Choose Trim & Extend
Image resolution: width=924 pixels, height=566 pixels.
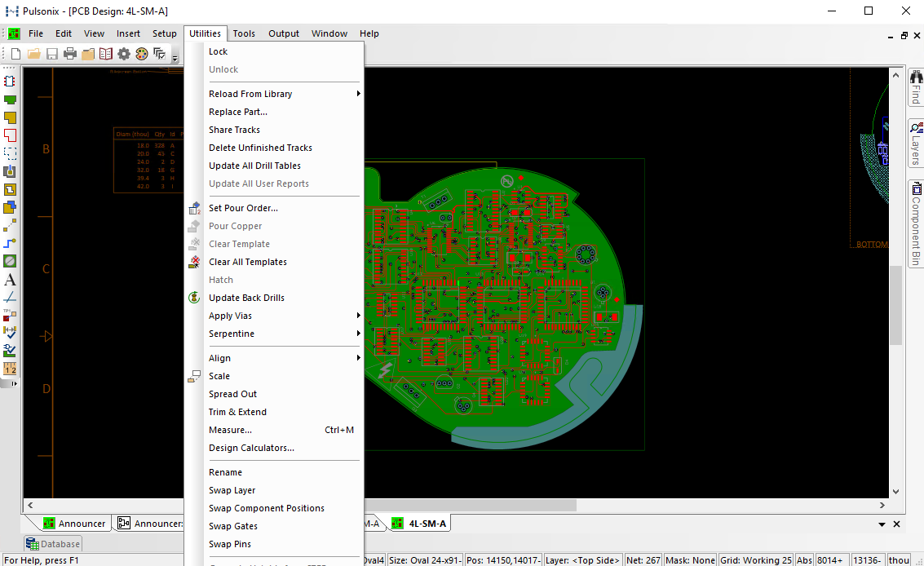[274, 412]
